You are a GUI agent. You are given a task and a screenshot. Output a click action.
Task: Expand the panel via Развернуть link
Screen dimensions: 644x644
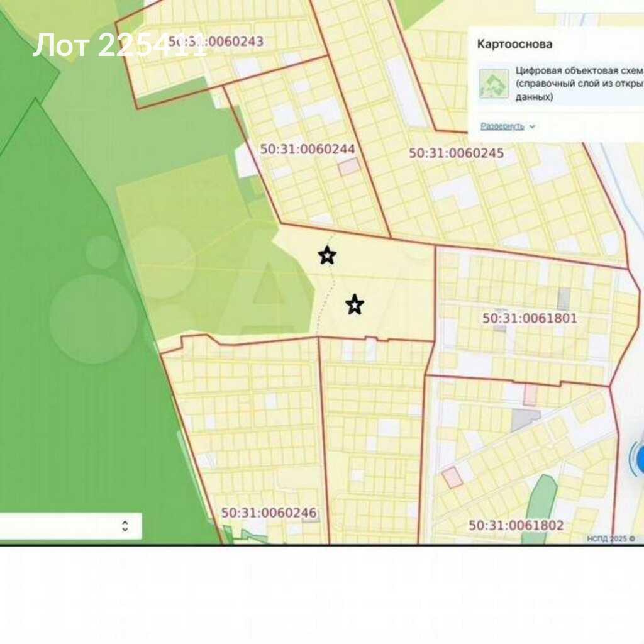coord(502,126)
